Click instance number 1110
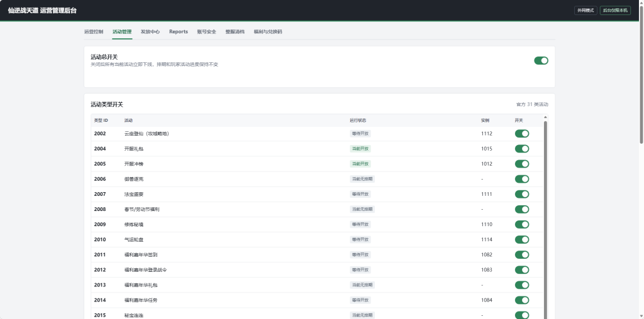 pos(487,225)
